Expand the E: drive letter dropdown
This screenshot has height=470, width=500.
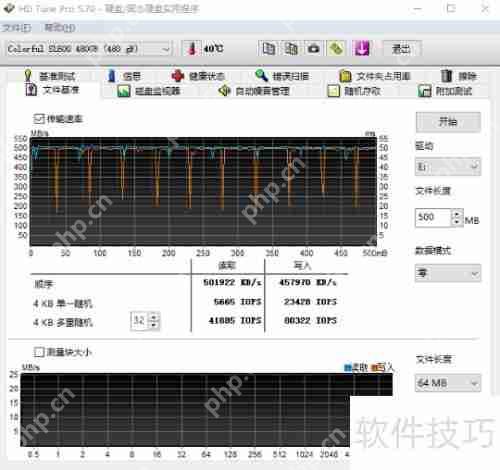448,166
